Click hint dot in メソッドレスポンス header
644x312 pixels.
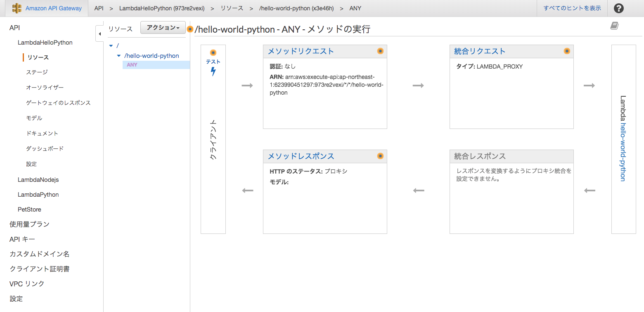point(380,156)
